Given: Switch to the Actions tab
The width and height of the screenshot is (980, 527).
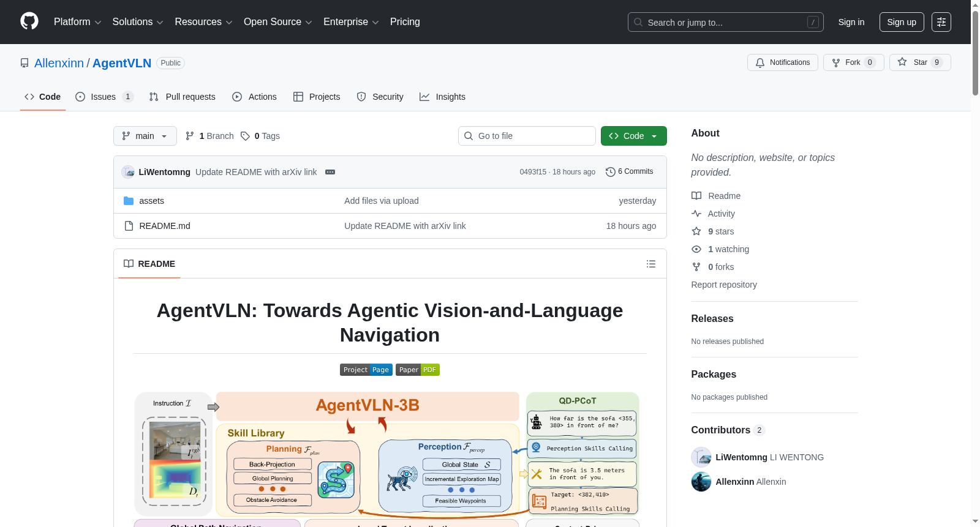Looking at the screenshot, I should [254, 97].
